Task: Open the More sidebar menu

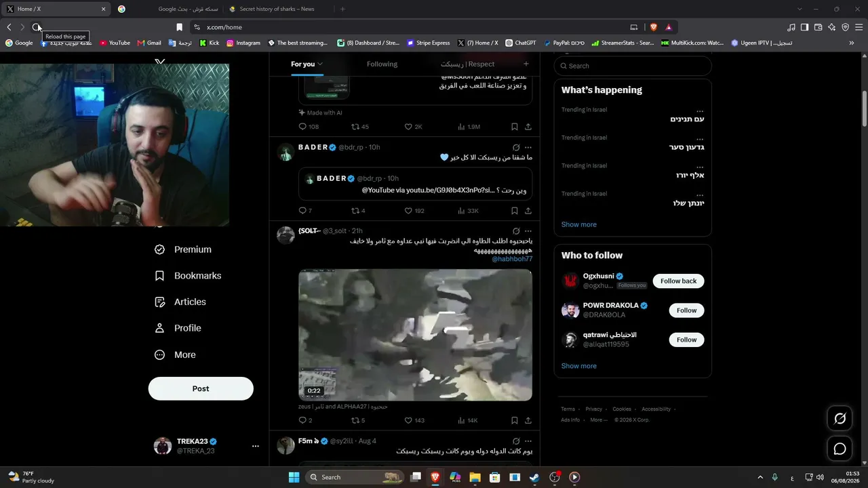Action: 176,354
